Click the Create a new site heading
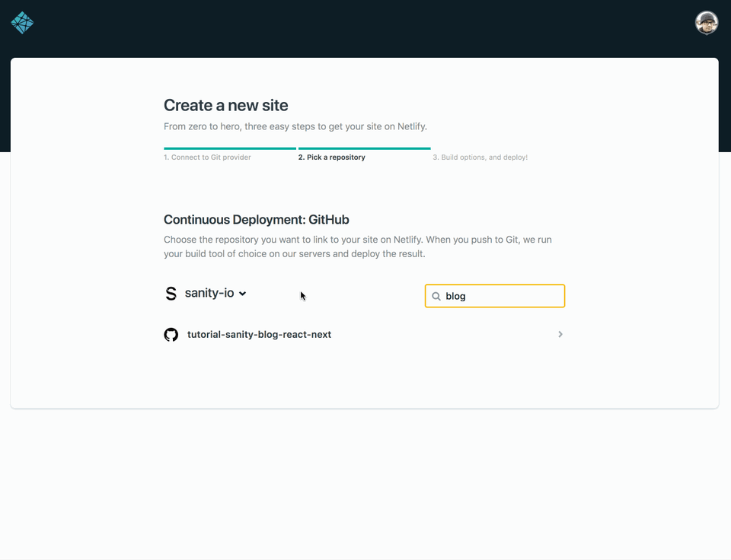 pyautogui.click(x=225, y=105)
